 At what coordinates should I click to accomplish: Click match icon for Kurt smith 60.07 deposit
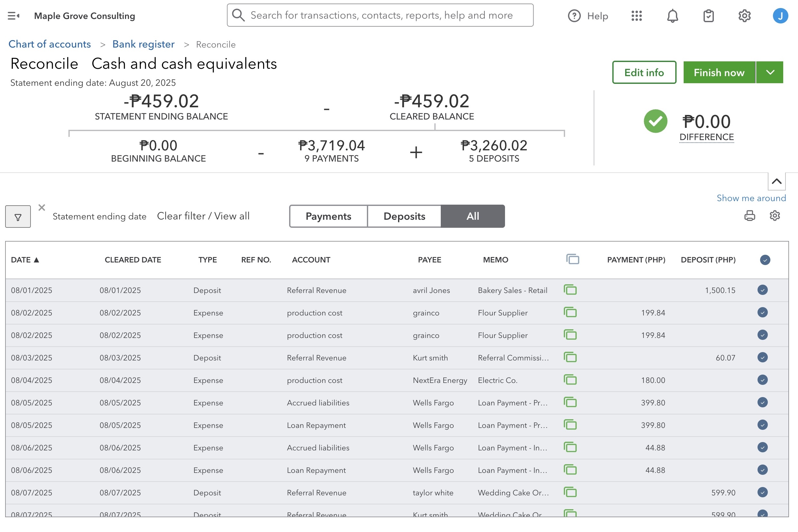[570, 357]
